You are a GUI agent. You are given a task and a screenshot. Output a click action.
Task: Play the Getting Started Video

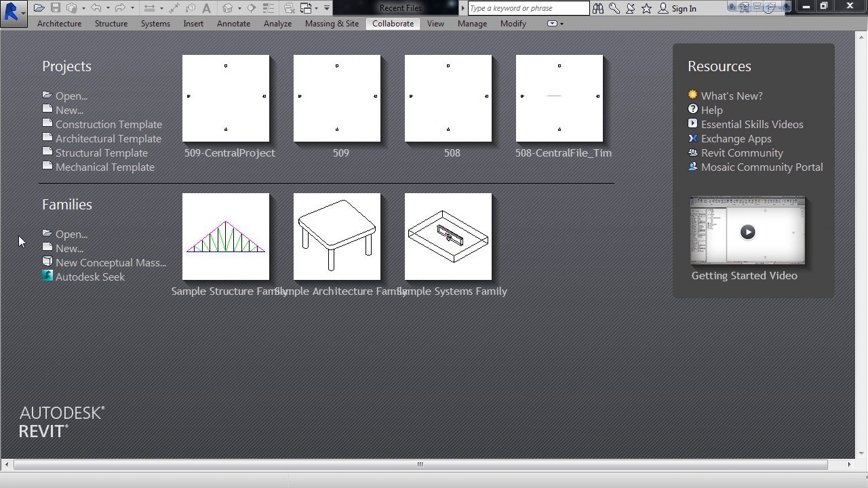(747, 232)
